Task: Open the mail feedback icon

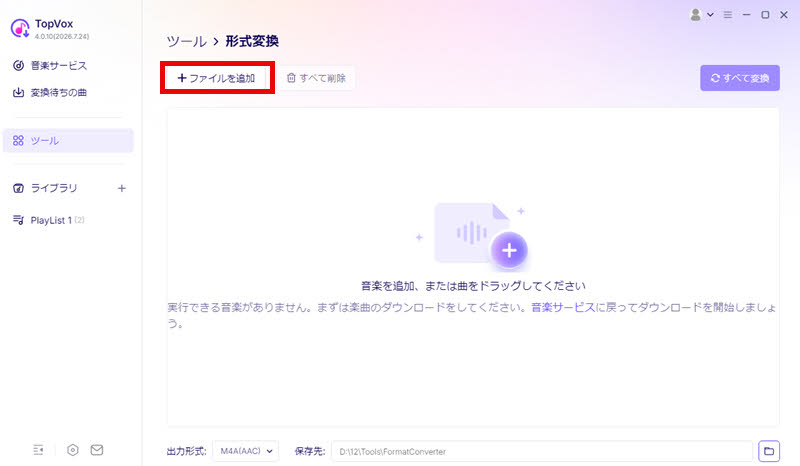Action: tap(97, 450)
